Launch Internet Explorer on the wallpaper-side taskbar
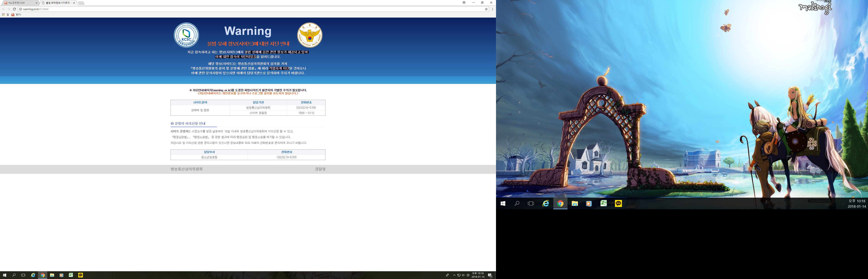 [x=546, y=203]
